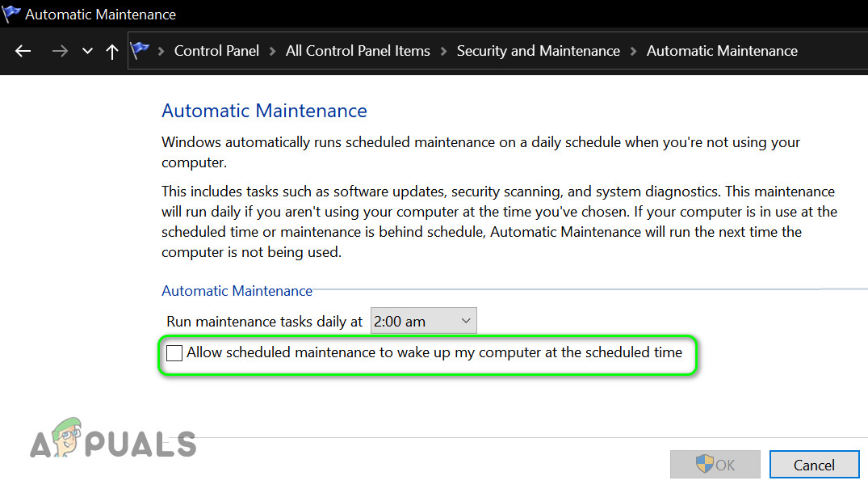Expand chevron after Control Panel breadcrumb
Viewport: 868px width, 493px height.
click(273, 51)
